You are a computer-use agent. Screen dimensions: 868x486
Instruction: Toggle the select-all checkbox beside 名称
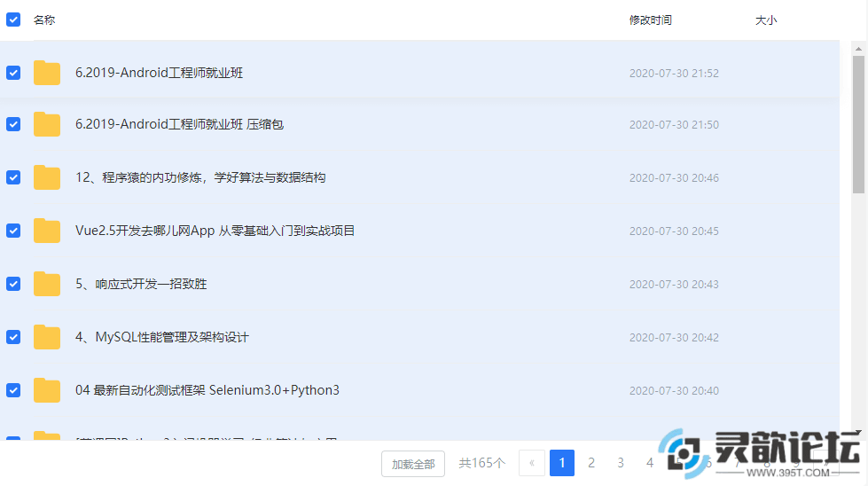pyautogui.click(x=13, y=20)
